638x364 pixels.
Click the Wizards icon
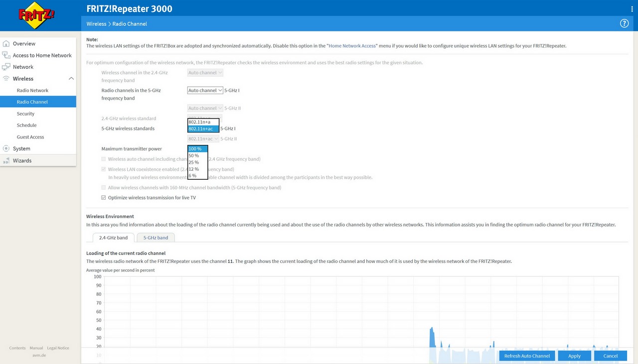[6, 160]
